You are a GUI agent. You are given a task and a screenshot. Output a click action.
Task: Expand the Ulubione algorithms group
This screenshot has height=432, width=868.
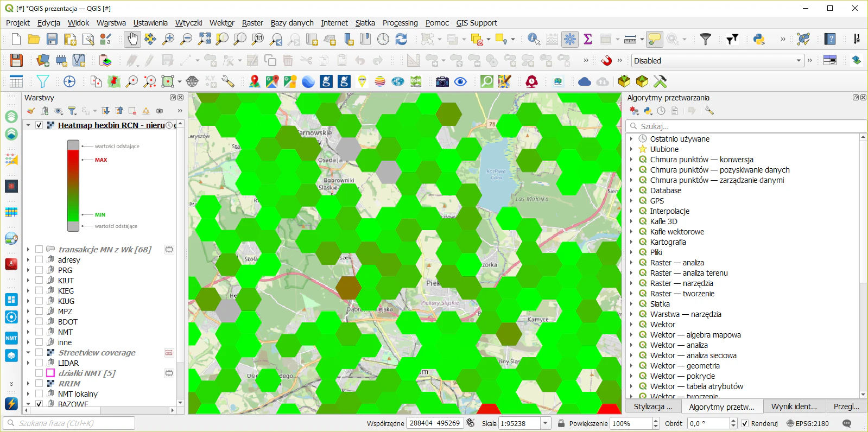point(631,149)
